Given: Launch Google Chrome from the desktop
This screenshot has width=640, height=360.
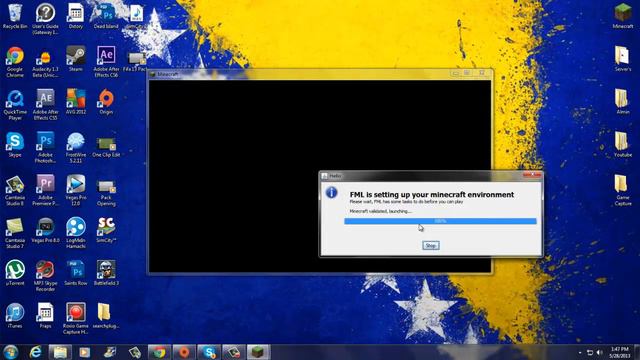Looking at the screenshot, I should tap(15, 61).
